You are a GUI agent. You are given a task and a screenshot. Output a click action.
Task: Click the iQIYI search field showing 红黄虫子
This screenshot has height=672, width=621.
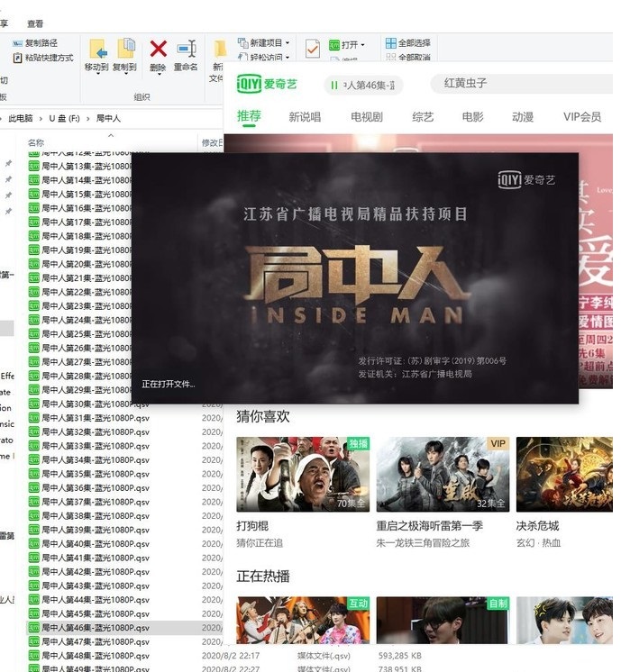point(521,83)
